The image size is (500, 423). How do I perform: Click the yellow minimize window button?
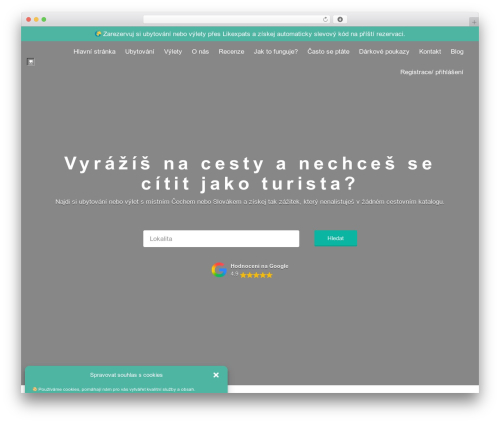36,20
